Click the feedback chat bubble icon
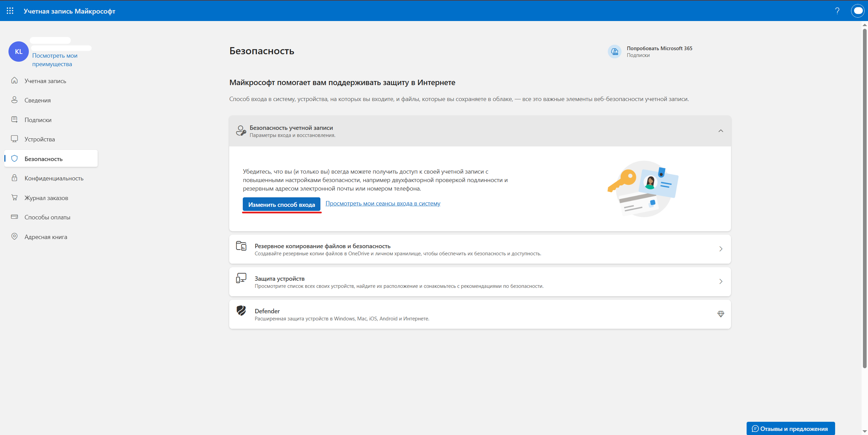The height and width of the screenshot is (435, 868). [755, 429]
